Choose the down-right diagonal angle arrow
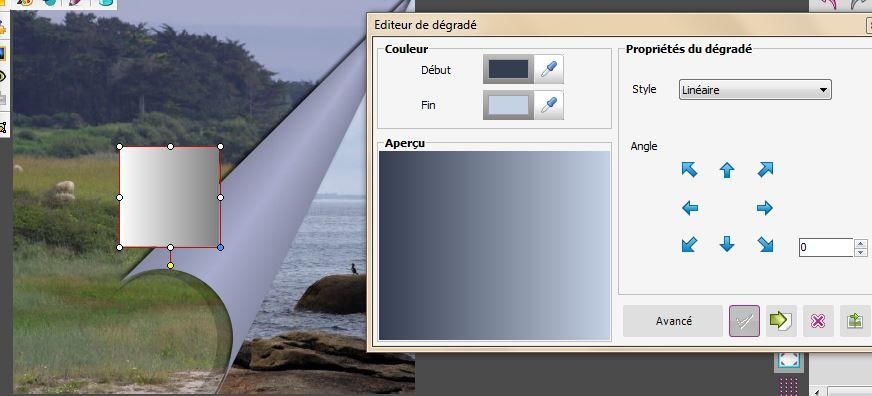872x396 pixels. coord(765,244)
